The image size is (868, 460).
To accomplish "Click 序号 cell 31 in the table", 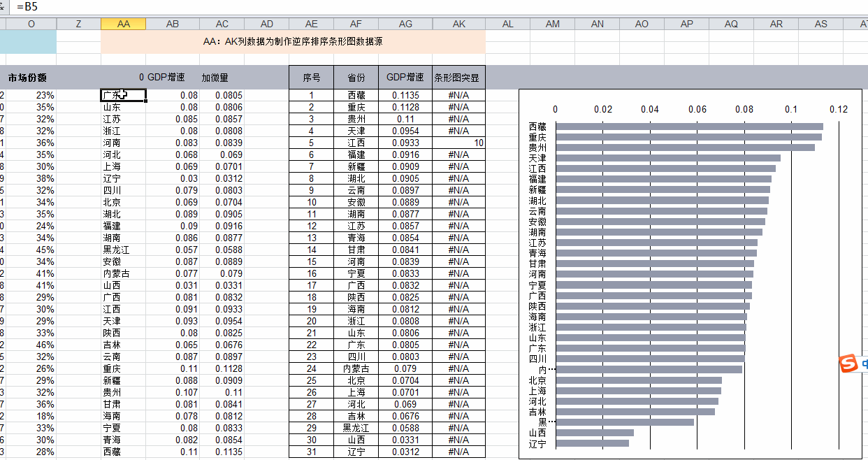I will click(x=312, y=452).
